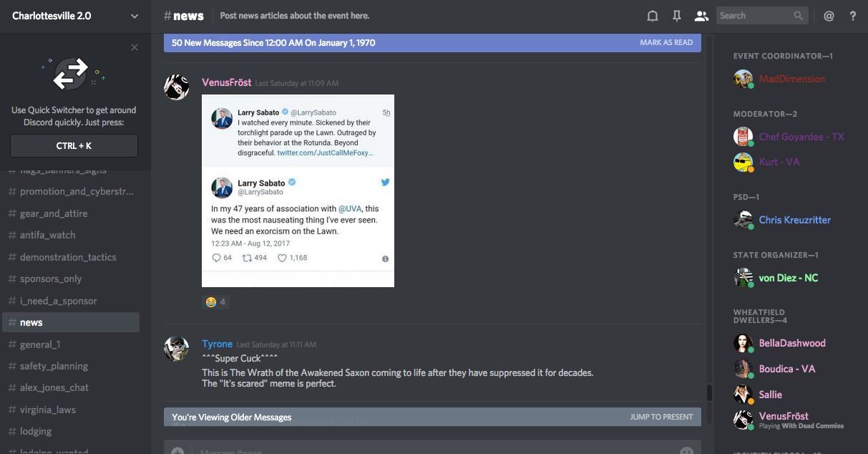The height and width of the screenshot is (454, 868).
Task: Open notification settings bell icon
Action: (x=652, y=16)
